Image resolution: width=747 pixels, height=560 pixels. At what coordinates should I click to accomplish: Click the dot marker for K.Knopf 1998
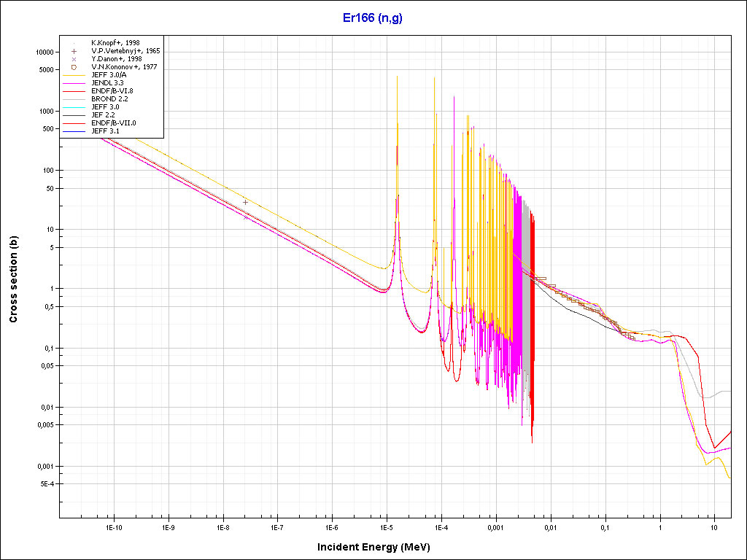[x=74, y=43]
